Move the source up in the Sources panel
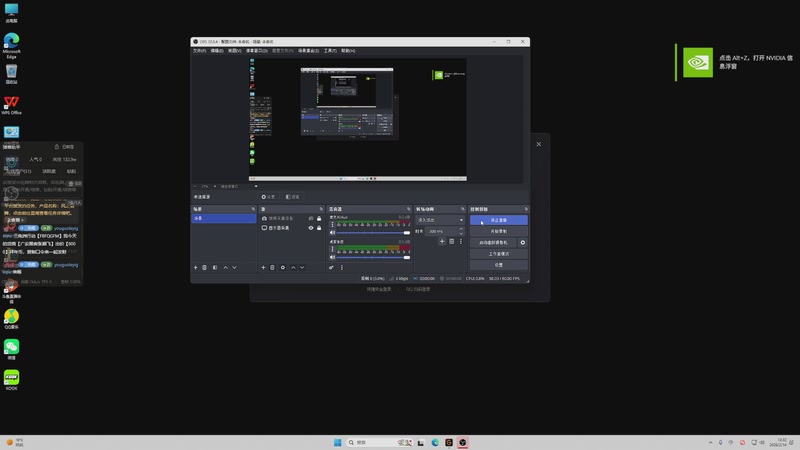Viewport: 800px width, 450px height. (293, 267)
